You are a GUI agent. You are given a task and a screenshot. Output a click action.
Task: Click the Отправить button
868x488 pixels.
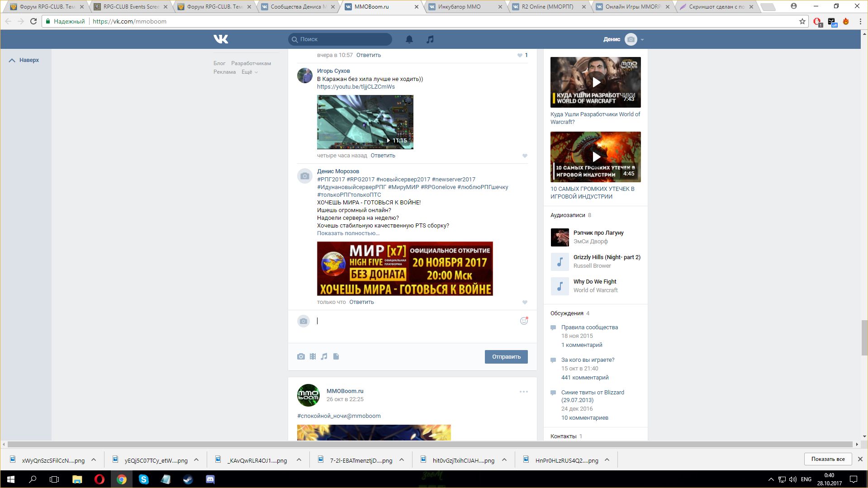click(506, 357)
